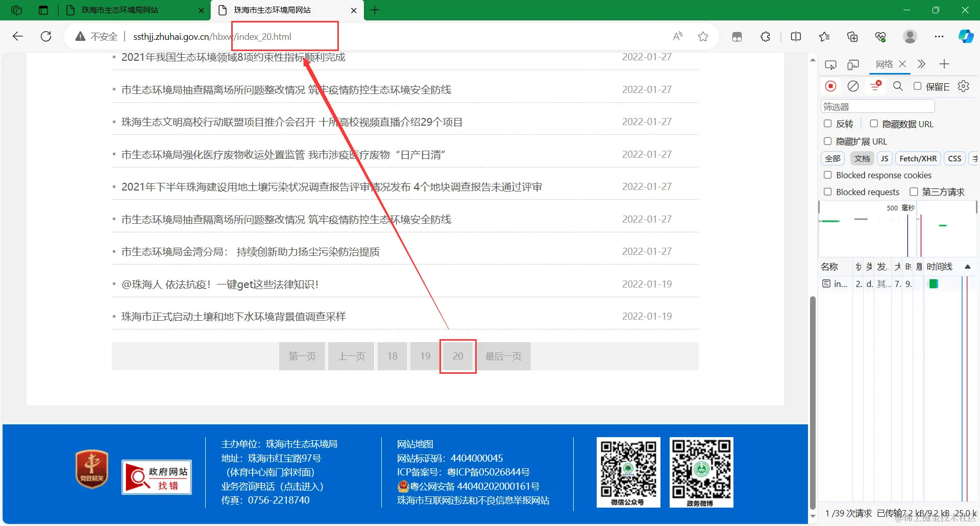Search the network requests

898,86
